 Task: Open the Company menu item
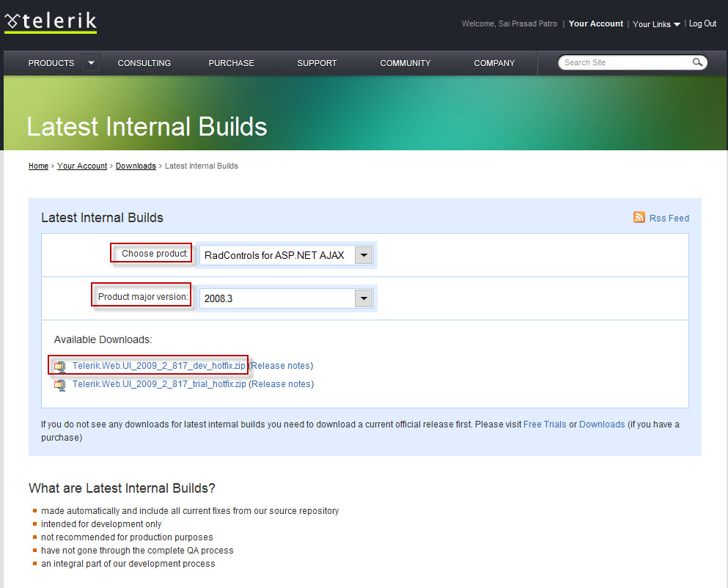tap(494, 63)
